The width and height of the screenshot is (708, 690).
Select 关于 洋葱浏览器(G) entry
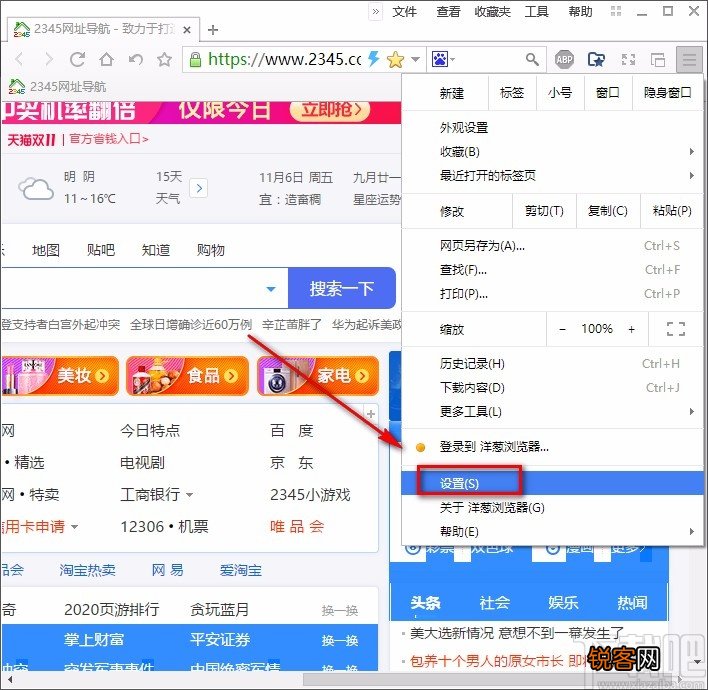point(552,508)
